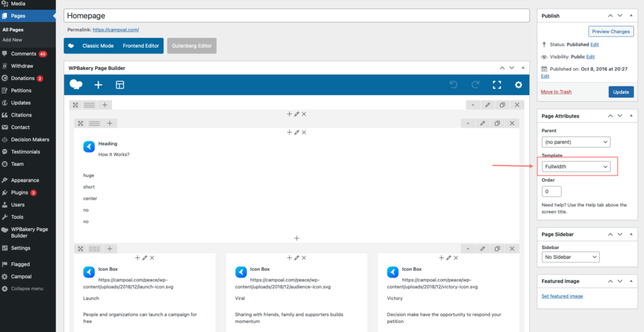Clone the Icon Box row
The image size is (644, 332).
click(497, 248)
